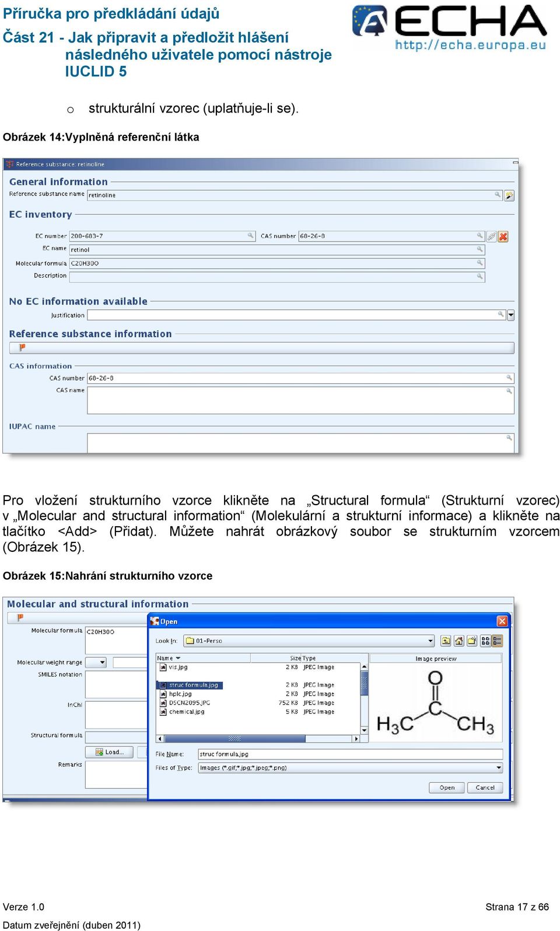Switch to List view in Open dialog
Image resolution: width=560 pixels, height=931 pixels.
pyautogui.click(x=485, y=640)
